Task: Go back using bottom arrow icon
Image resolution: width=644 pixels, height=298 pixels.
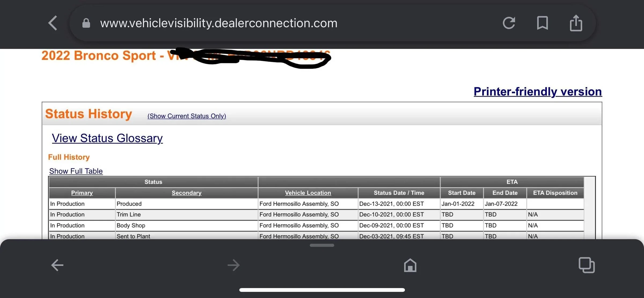Action: tap(57, 265)
